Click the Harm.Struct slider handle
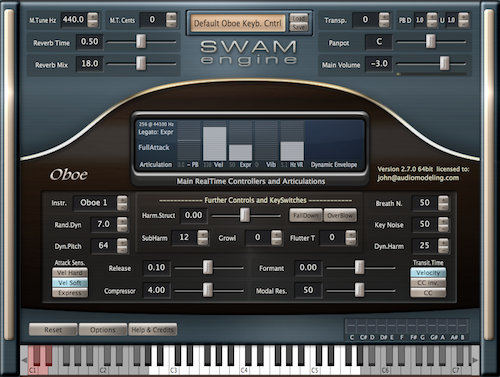This screenshot has height=377, width=500. point(245,215)
